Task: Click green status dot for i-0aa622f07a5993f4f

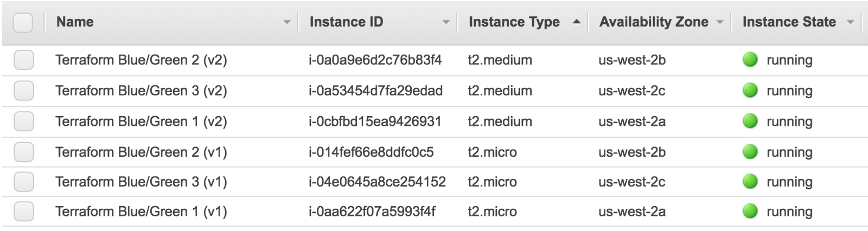Action: point(750,211)
